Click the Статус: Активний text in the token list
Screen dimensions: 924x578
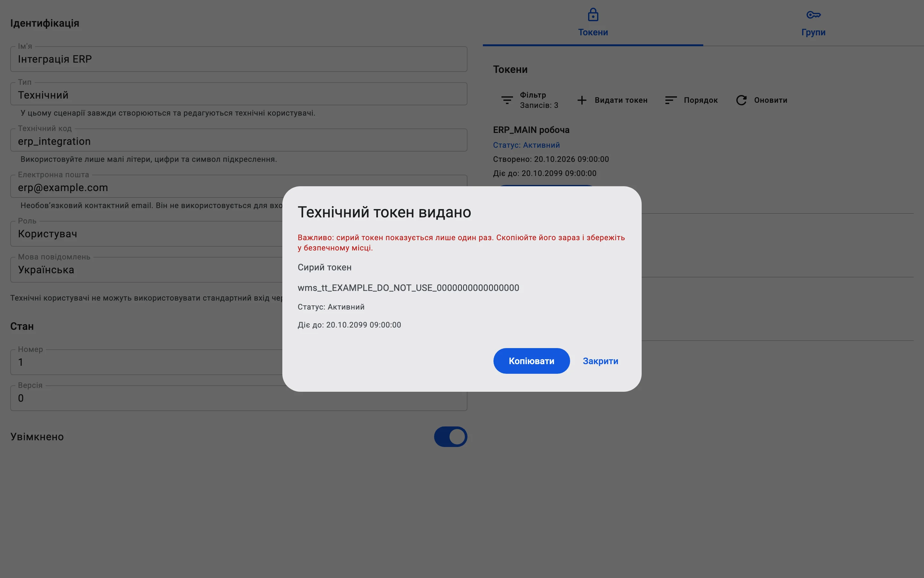point(526,145)
